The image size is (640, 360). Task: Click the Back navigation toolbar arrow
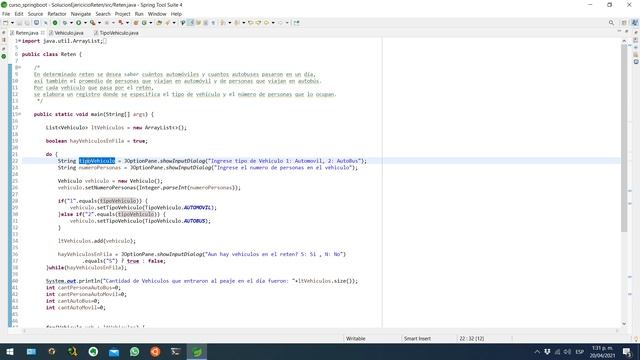click(266, 23)
